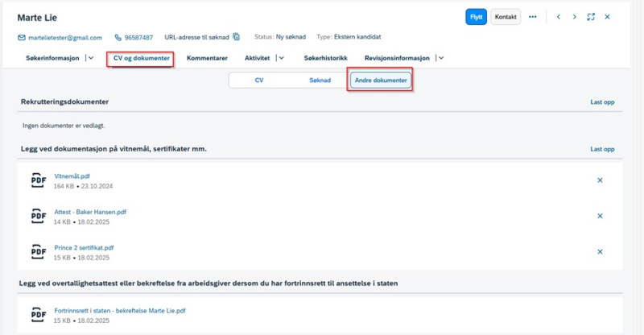Expand the Aktivitet dropdown chevron
This screenshot has width=644, height=335.
click(282, 58)
